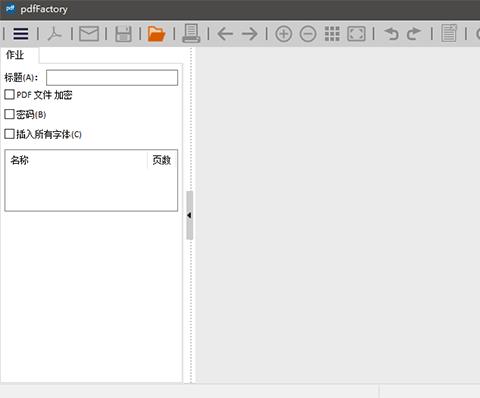480x398 pixels.
Task: Zoom out with the minus circle icon
Action: tap(308, 34)
